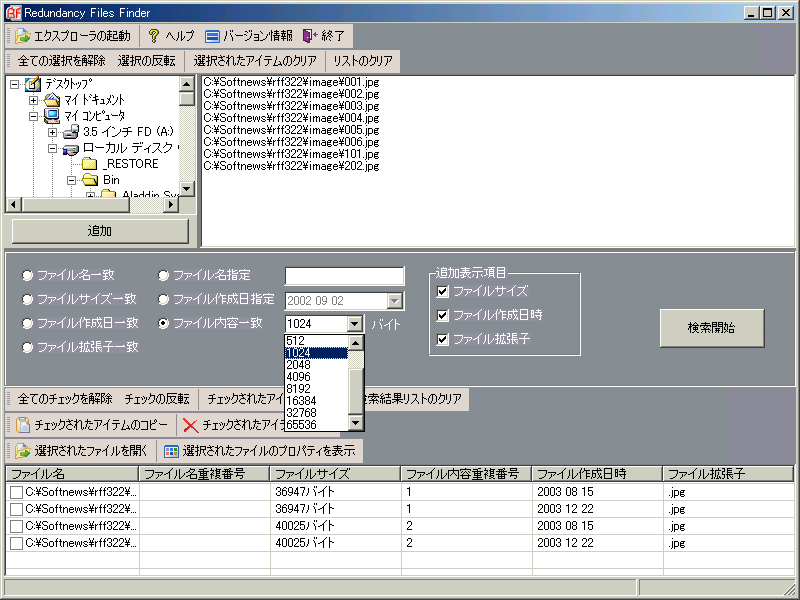Open the byte size combo box arrow
Screen dimensions: 800x600
click(355, 323)
